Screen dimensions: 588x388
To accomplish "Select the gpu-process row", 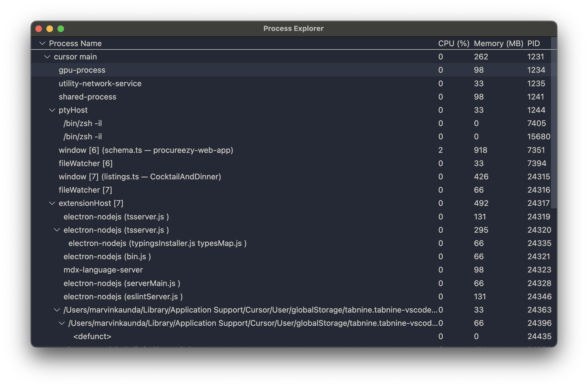I will coord(82,70).
